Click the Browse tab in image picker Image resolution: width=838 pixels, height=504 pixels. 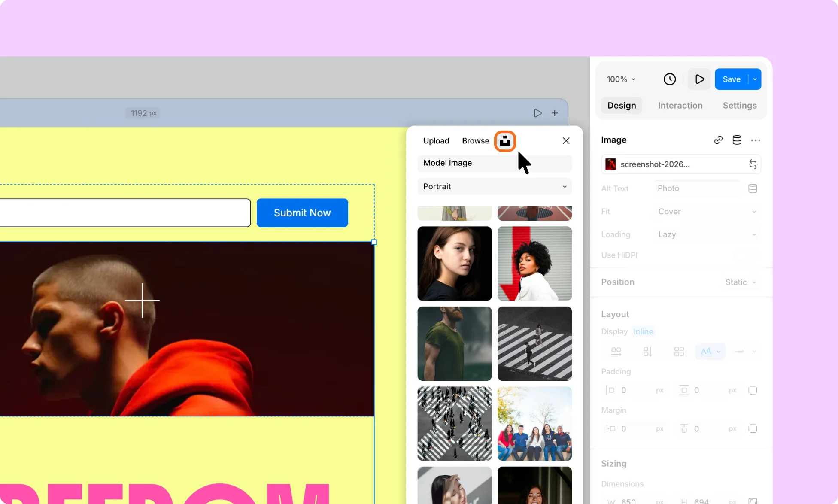(475, 141)
